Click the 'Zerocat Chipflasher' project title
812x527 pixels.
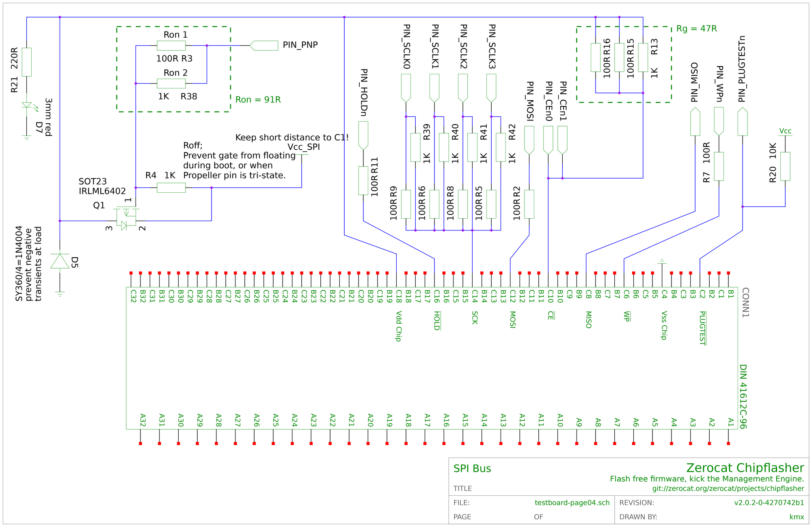tap(745, 468)
